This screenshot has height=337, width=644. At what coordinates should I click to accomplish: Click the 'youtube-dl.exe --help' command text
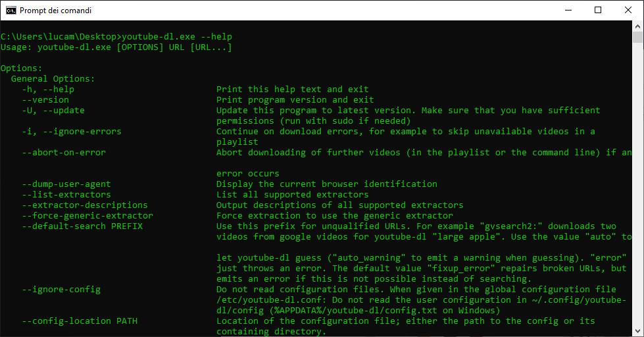[176, 37]
